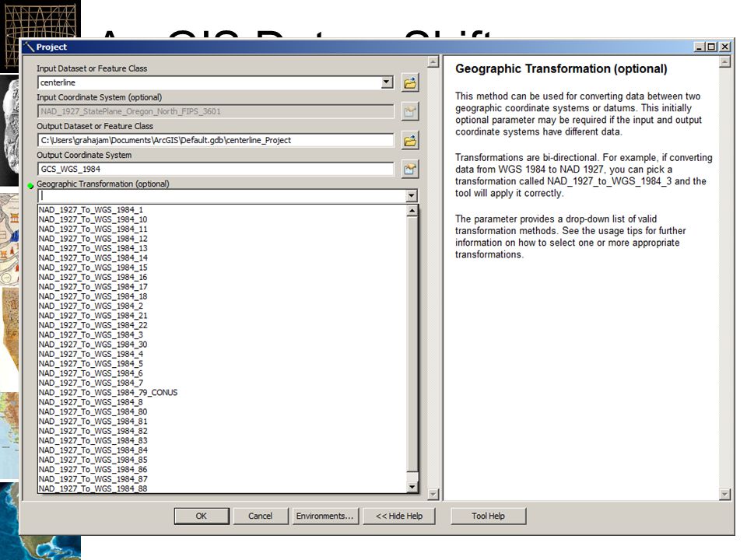The width and height of the screenshot is (747, 560).
Task: Select NAD_1927_To_WGS_1984_7
Action: tap(223, 383)
